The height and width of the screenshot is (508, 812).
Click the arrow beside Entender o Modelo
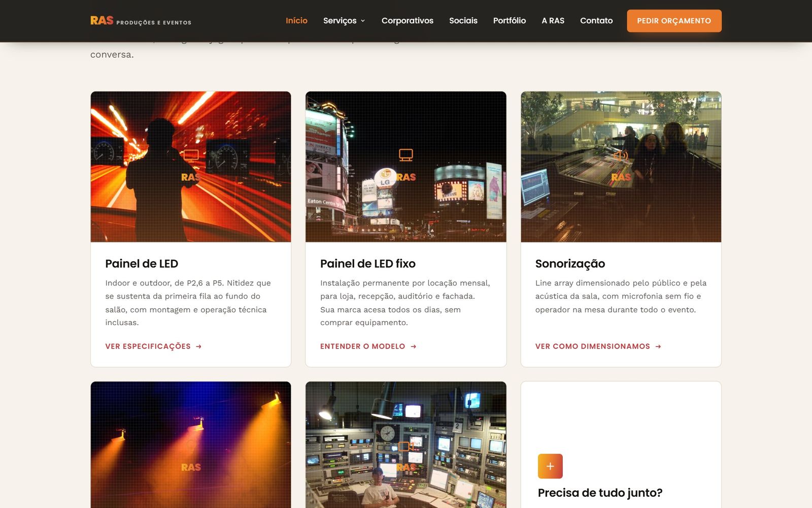414,346
